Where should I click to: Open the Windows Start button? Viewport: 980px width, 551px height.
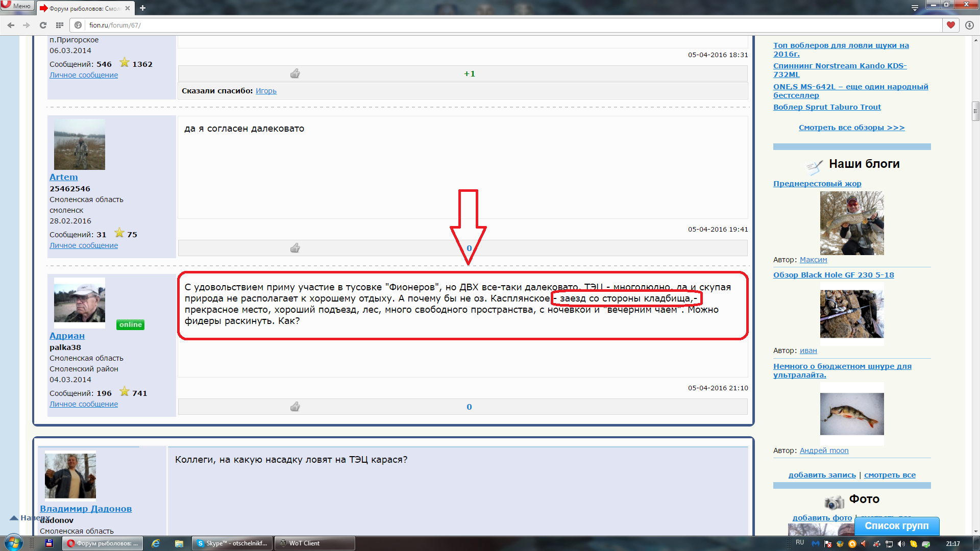pos(14,543)
